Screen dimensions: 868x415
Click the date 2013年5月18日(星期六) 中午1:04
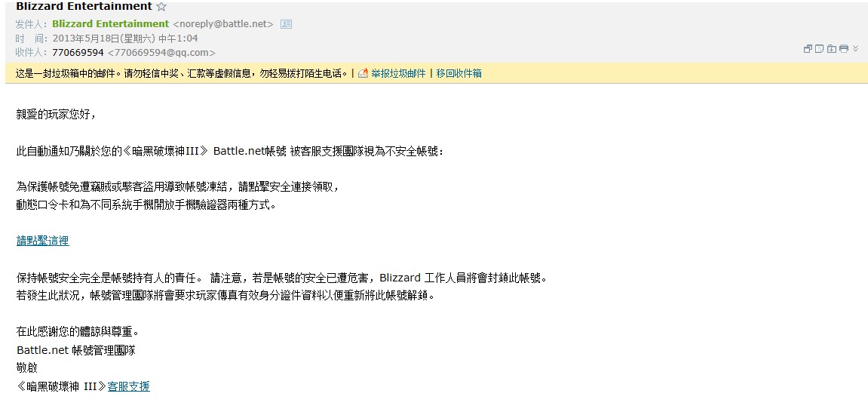coord(125,38)
